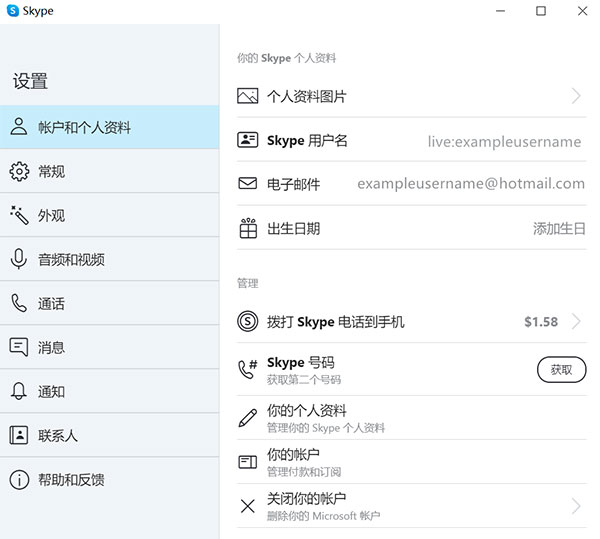Click the card icon beside 你的帐户
This screenshot has height=539, width=600.
pos(248,462)
